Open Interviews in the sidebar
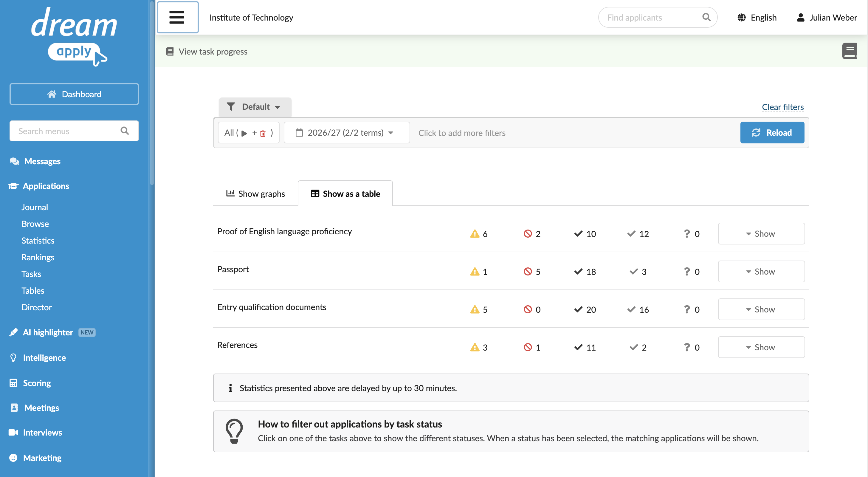Image resolution: width=868 pixels, height=477 pixels. tap(35, 433)
